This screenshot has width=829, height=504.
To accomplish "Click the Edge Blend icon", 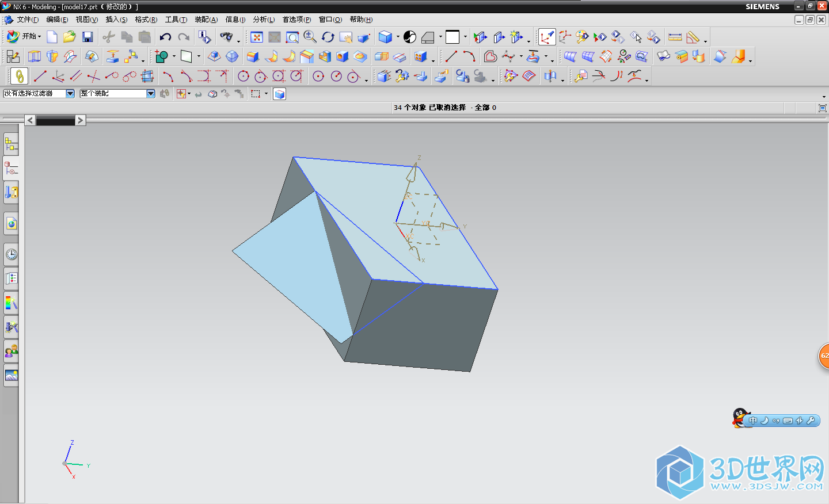I will tap(253, 56).
